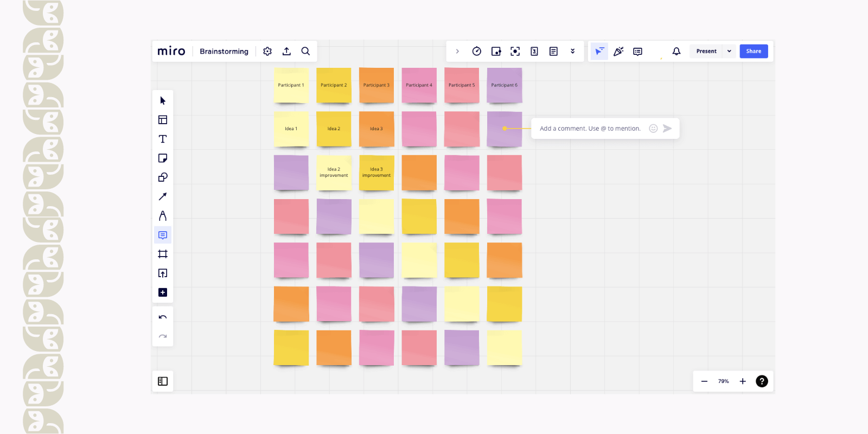This screenshot has height=434, width=868.
Task: Collapse the collaboration toolbar chevron
Action: click(457, 51)
